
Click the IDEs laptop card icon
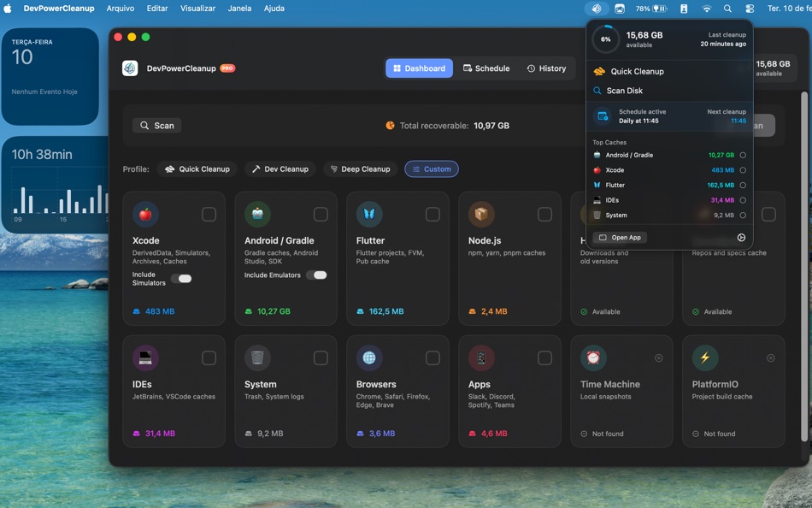tap(145, 357)
